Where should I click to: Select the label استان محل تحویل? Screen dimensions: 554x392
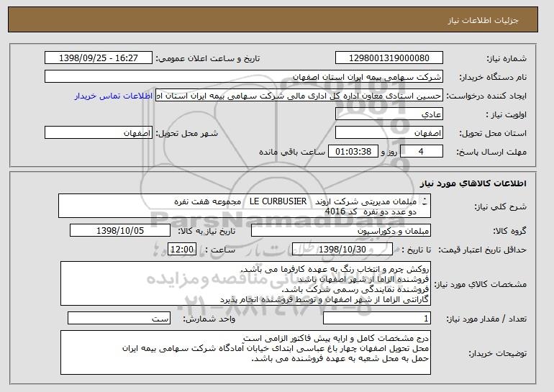[493, 134]
